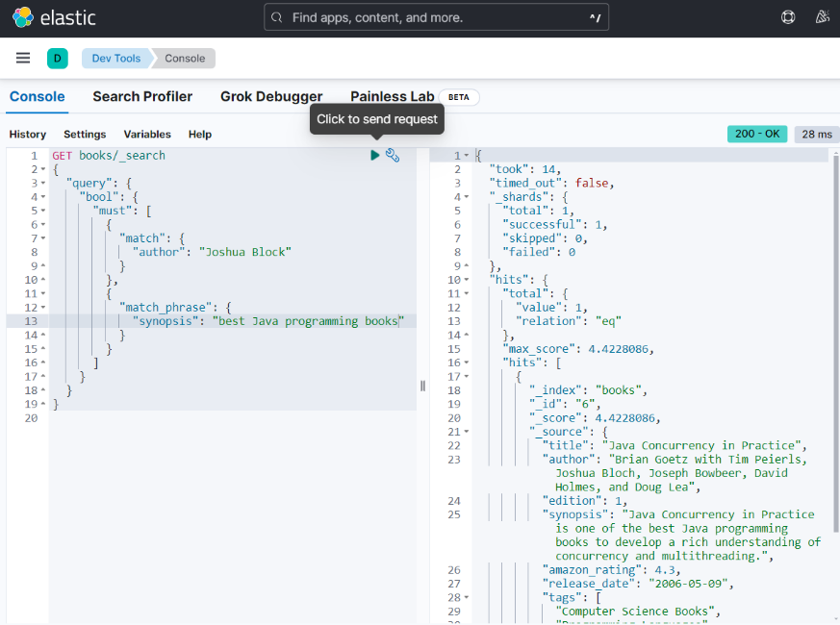
Task: Collapse the "query" block at line 3
Action: (x=43, y=183)
